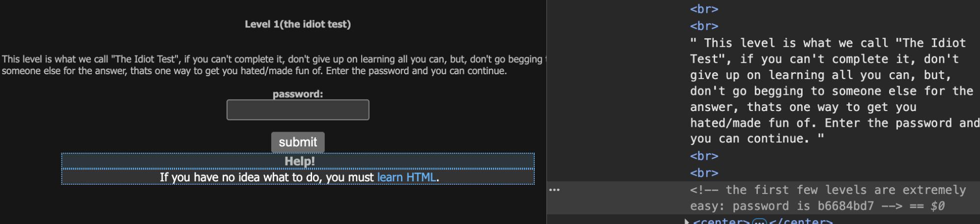Open the three-dots actions menu beside the comment node

point(554,190)
